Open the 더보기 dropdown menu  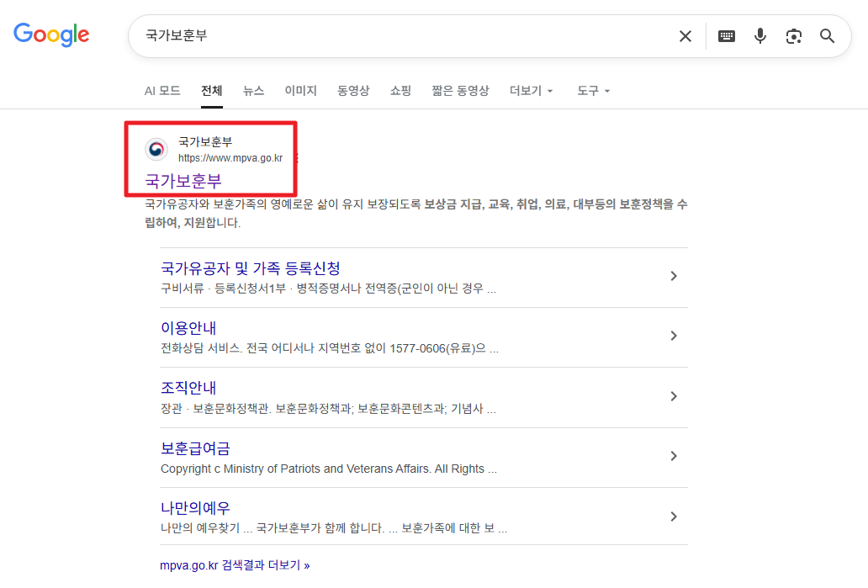[x=530, y=90]
